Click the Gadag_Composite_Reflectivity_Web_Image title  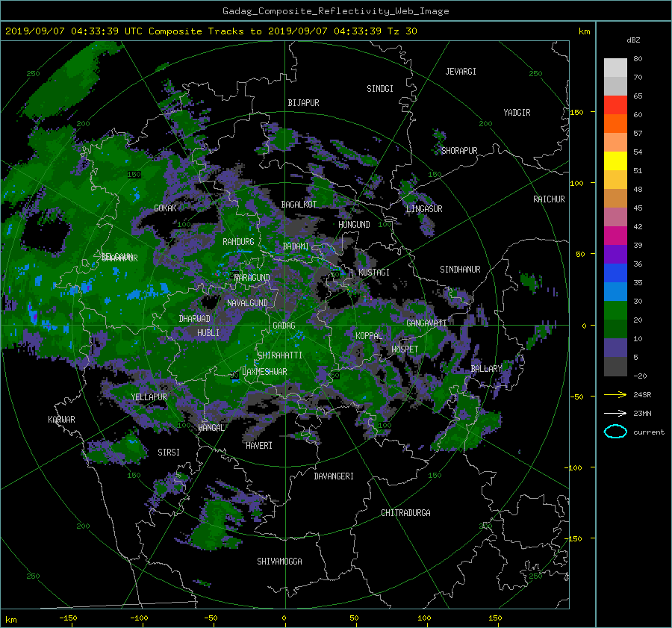pyautogui.click(x=335, y=11)
